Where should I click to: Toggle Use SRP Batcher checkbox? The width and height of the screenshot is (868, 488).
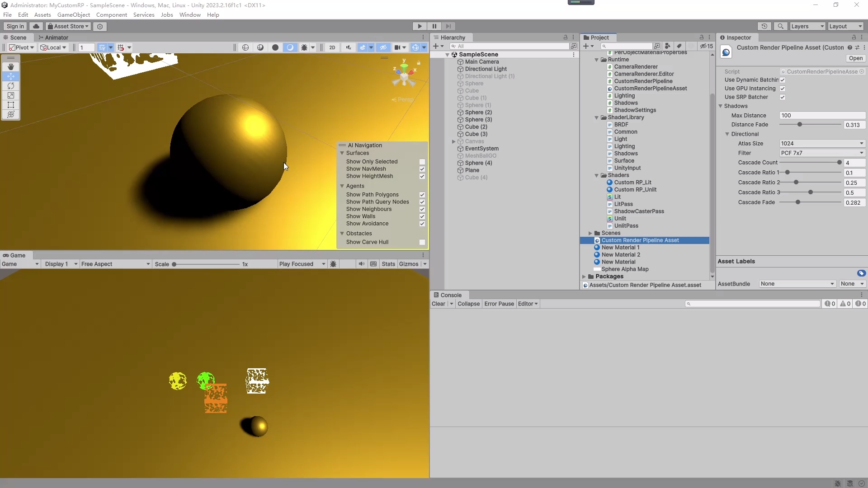tap(783, 97)
